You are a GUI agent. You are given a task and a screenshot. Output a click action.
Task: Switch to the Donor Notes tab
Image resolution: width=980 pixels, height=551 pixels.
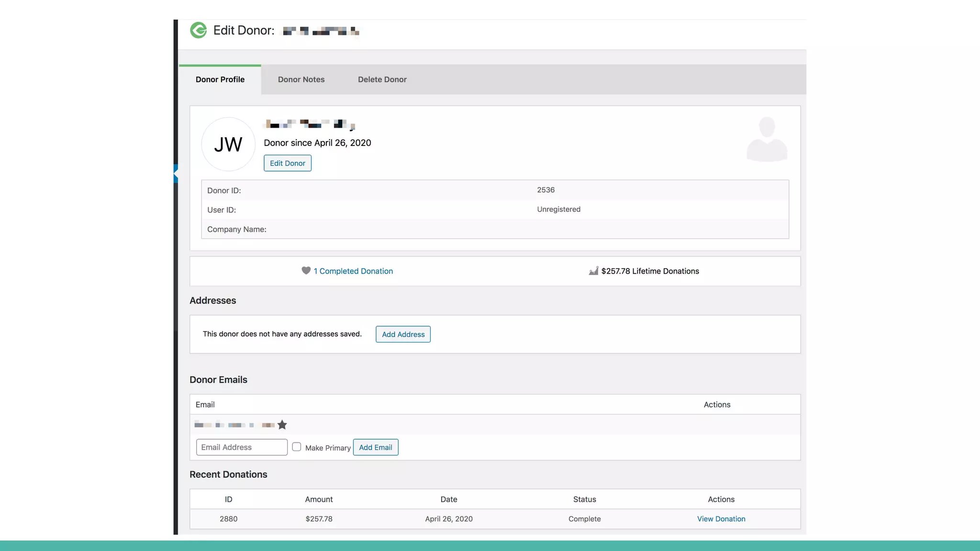point(301,79)
